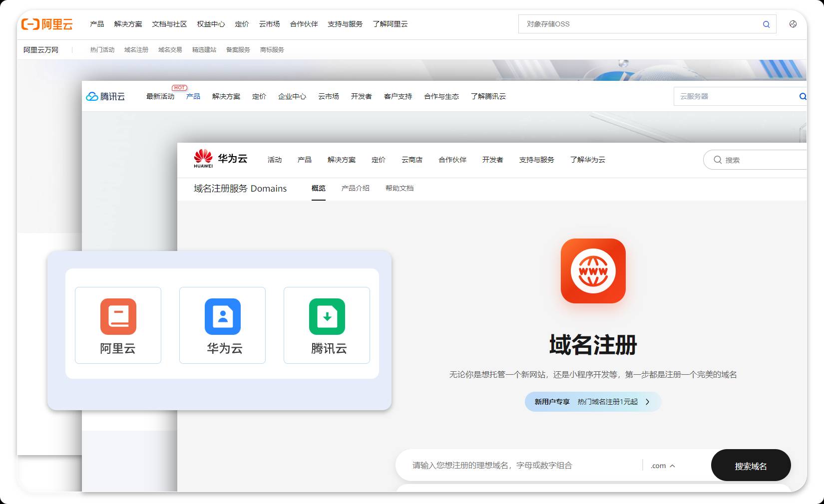
Task: Click the Tencent Cloud search magnifier icon
Action: click(x=803, y=96)
